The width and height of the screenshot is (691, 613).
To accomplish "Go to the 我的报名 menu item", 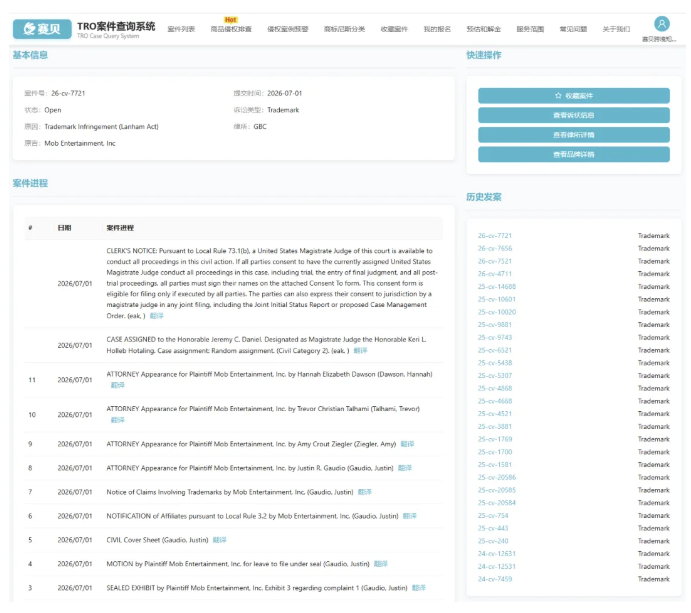I will [437, 29].
